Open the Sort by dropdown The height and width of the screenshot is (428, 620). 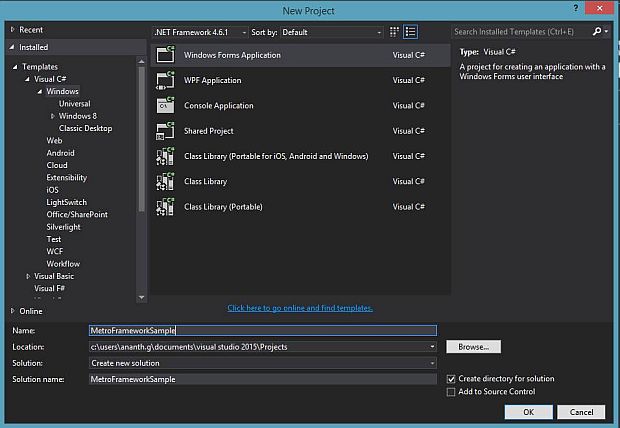tap(331, 32)
